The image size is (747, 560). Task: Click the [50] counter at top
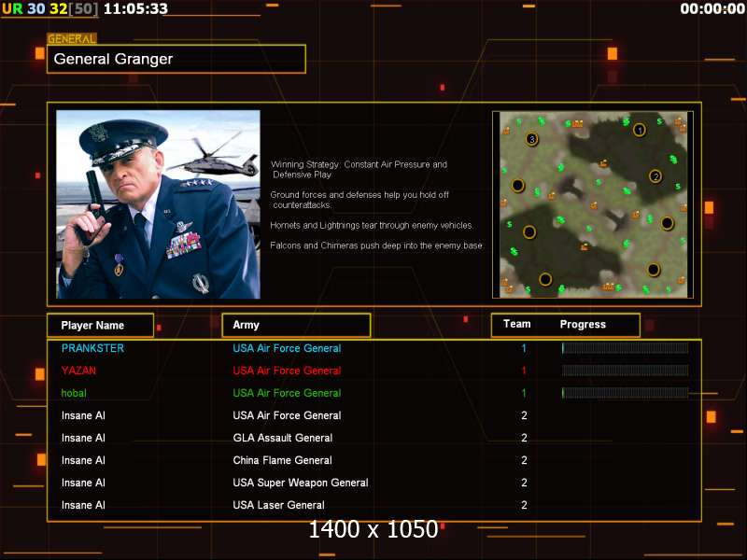(x=83, y=8)
